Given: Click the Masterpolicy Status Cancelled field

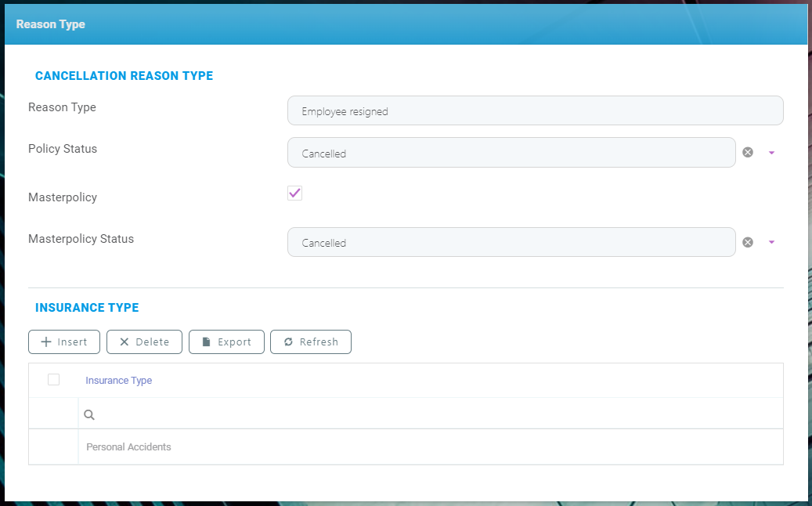Looking at the screenshot, I should click(x=511, y=243).
